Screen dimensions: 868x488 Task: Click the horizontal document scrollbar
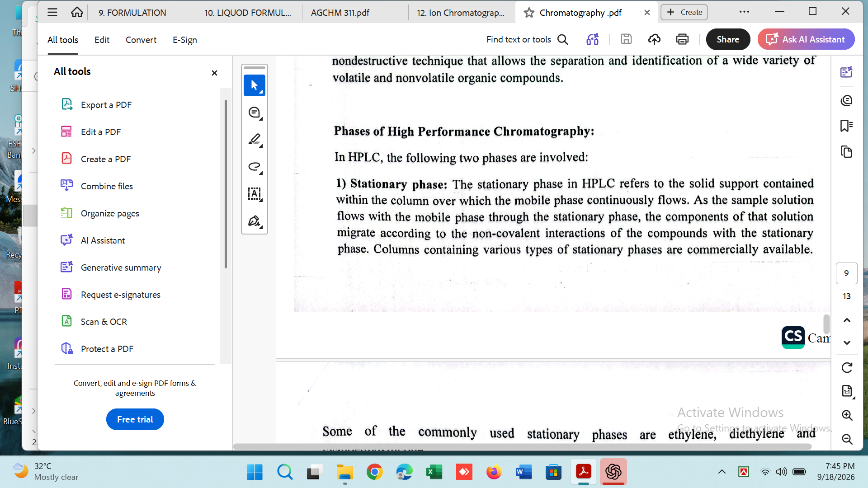click(x=522, y=446)
